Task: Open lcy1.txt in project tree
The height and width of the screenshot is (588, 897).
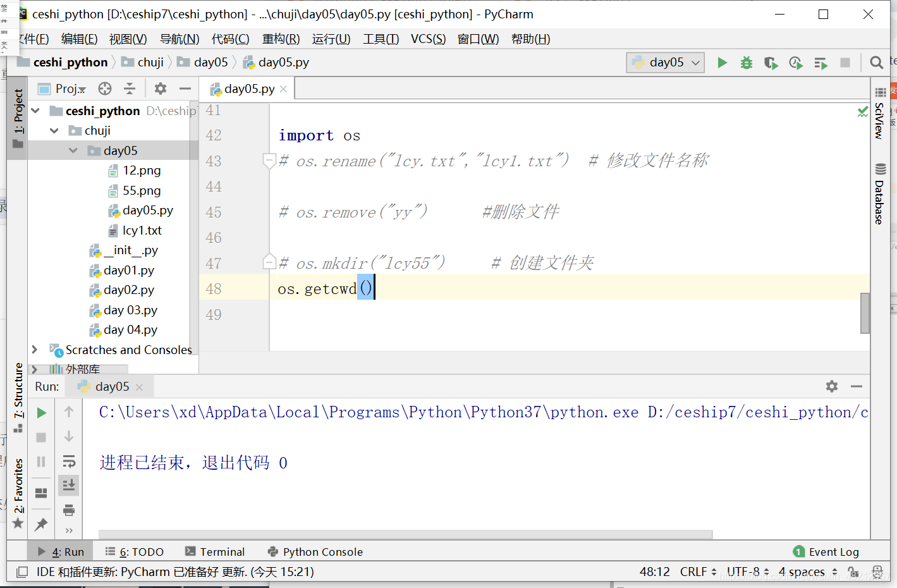Action: (135, 231)
